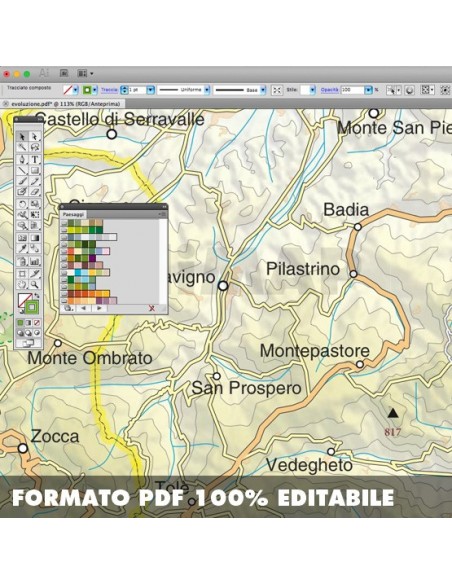452x584 pixels.
Task: Select the Type (T) tool
Action: pos(35,159)
